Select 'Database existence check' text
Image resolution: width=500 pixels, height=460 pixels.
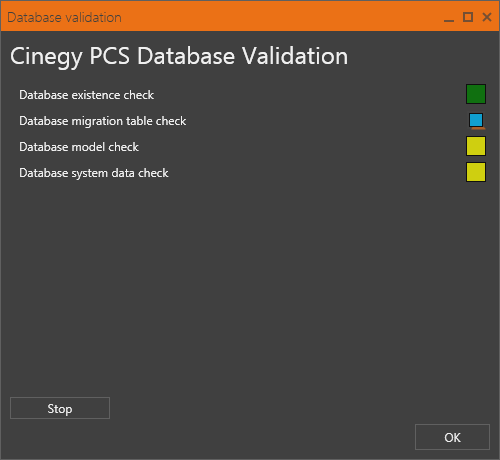pos(87,95)
